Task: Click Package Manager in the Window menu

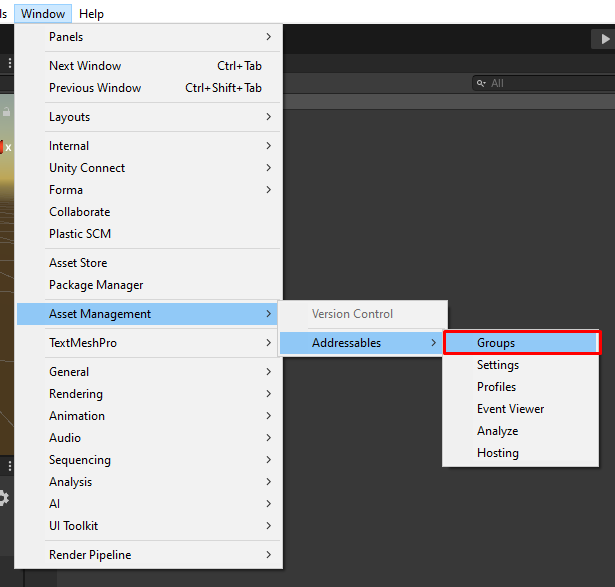Action: [96, 285]
